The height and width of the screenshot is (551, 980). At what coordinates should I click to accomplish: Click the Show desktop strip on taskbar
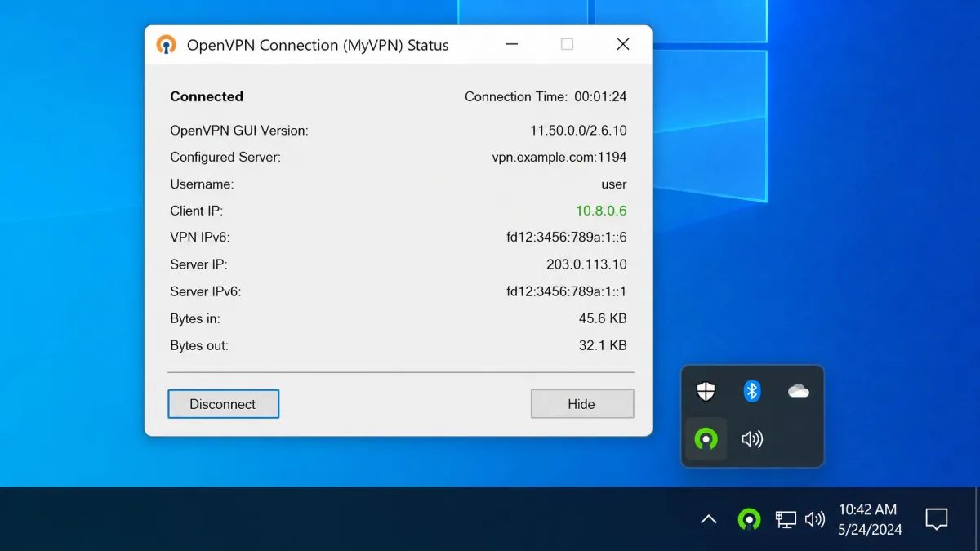pos(978,519)
